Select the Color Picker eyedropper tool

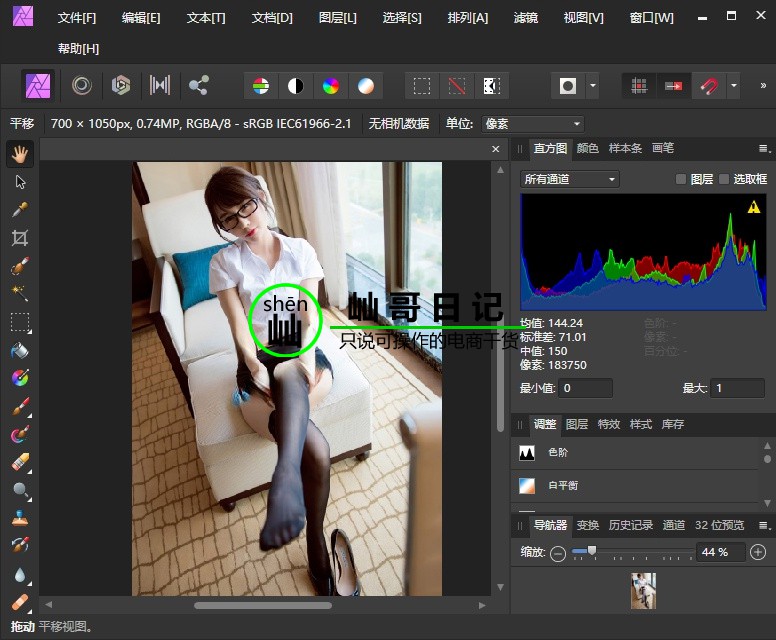[x=20, y=210]
